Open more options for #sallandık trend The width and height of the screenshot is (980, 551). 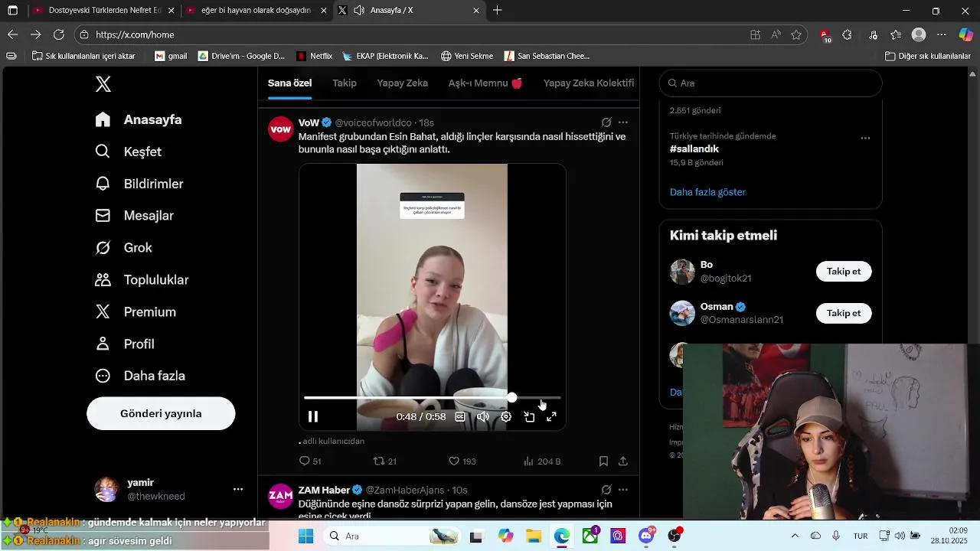click(865, 139)
